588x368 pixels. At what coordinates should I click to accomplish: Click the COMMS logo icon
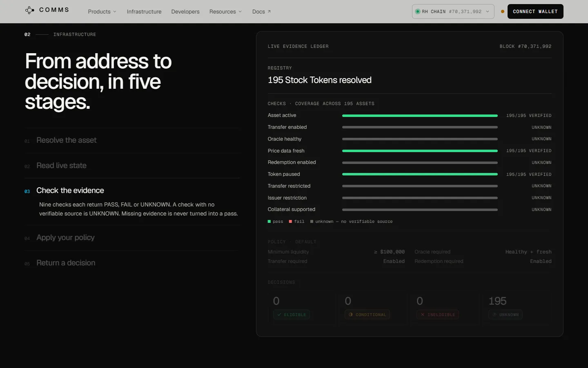[x=29, y=10]
